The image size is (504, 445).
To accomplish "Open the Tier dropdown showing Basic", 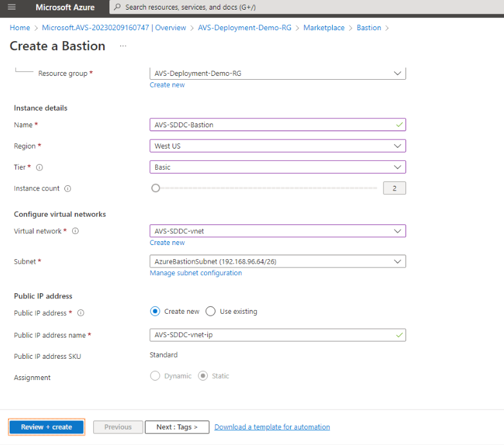I will pos(277,167).
